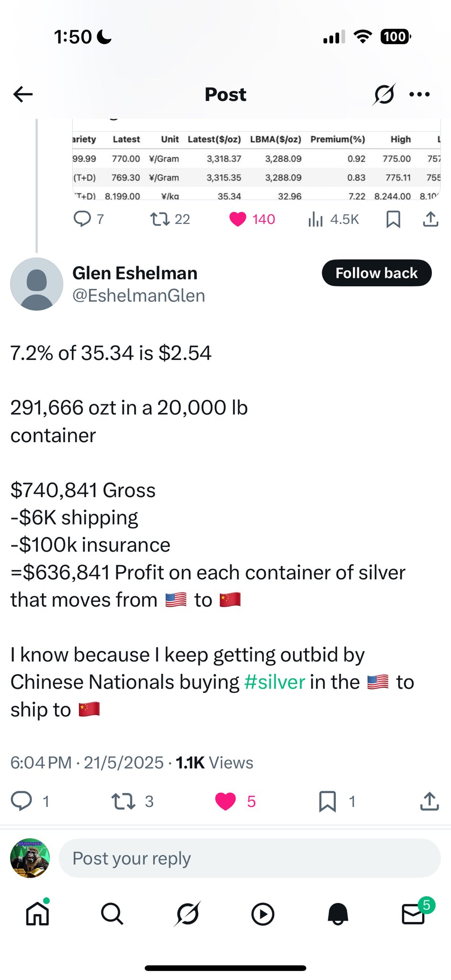
Task: Remove bookmark on Glen Eshelman's post
Action: pos(327,801)
